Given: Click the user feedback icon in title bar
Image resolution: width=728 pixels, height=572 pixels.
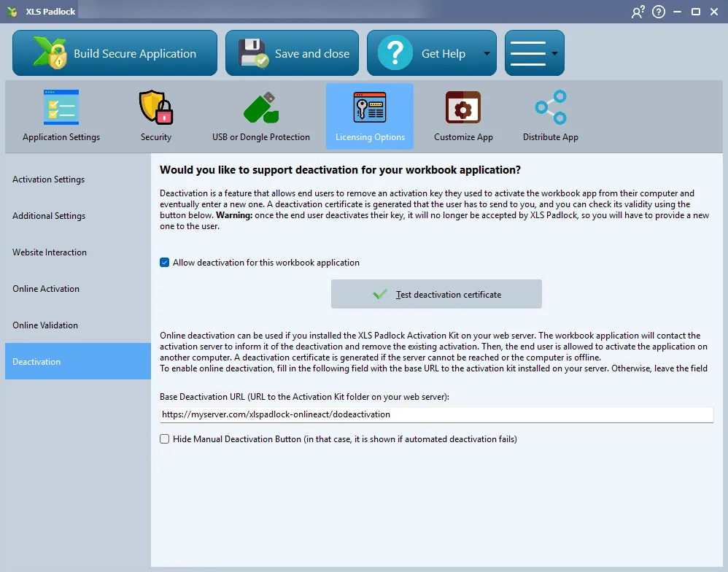Looking at the screenshot, I should click(638, 12).
